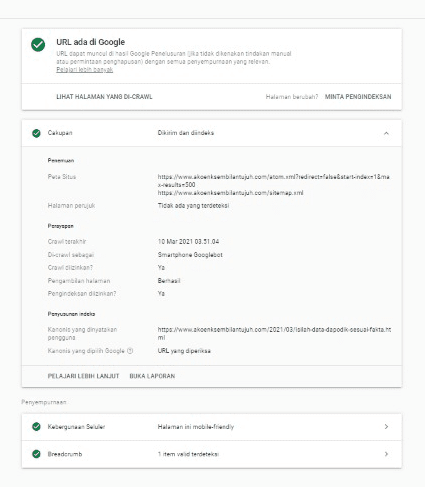The image size is (425, 487).
Task: Click the Cakupan green checkmark icon
Action: tap(36, 133)
